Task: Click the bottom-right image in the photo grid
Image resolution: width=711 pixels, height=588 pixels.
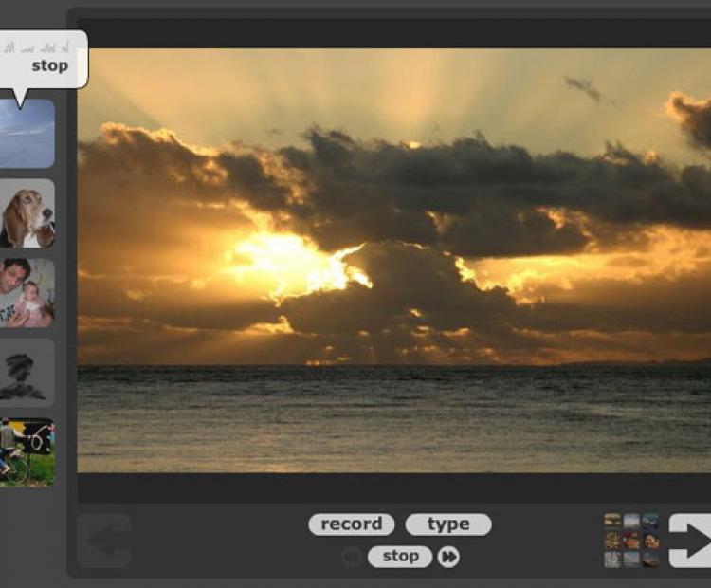Action: [x=650, y=560]
